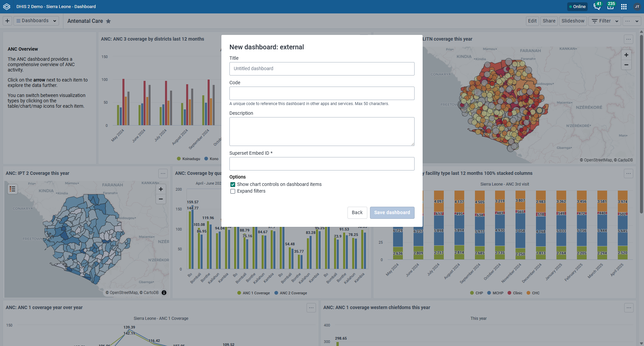644x346 pixels.
Task: Click the info icon on IPT 2 map attribution
Action: pyautogui.click(x=164, y=293)
